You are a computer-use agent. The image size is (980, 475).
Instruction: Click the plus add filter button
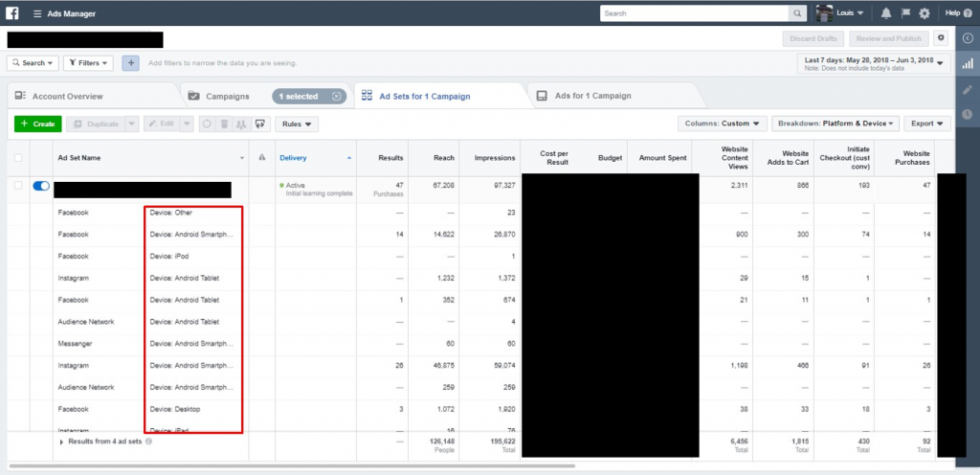pos(130,63)
